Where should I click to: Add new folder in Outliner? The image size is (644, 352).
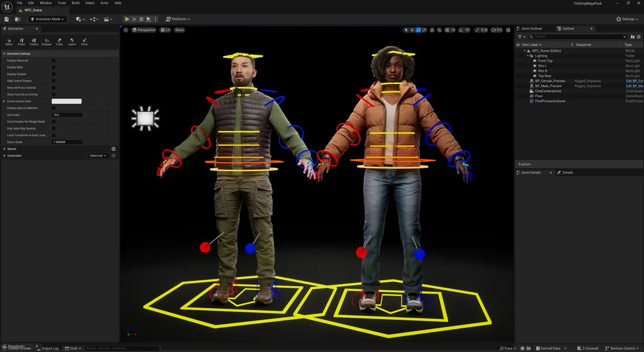click(x=632, y=37)
